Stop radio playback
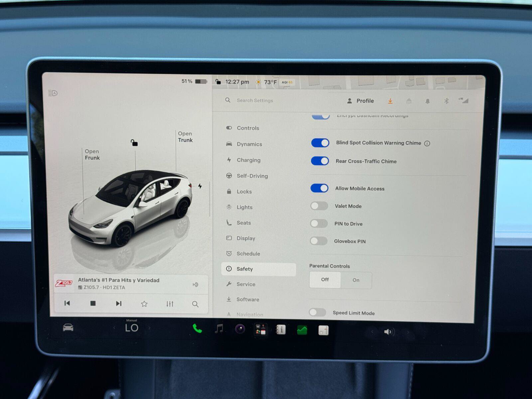The height and width of the screenshot is (399, 532). (x=93, y=303)
